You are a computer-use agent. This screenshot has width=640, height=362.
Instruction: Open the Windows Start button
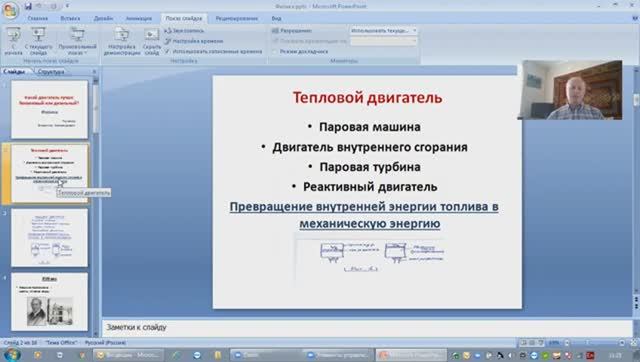pos(11,354)
